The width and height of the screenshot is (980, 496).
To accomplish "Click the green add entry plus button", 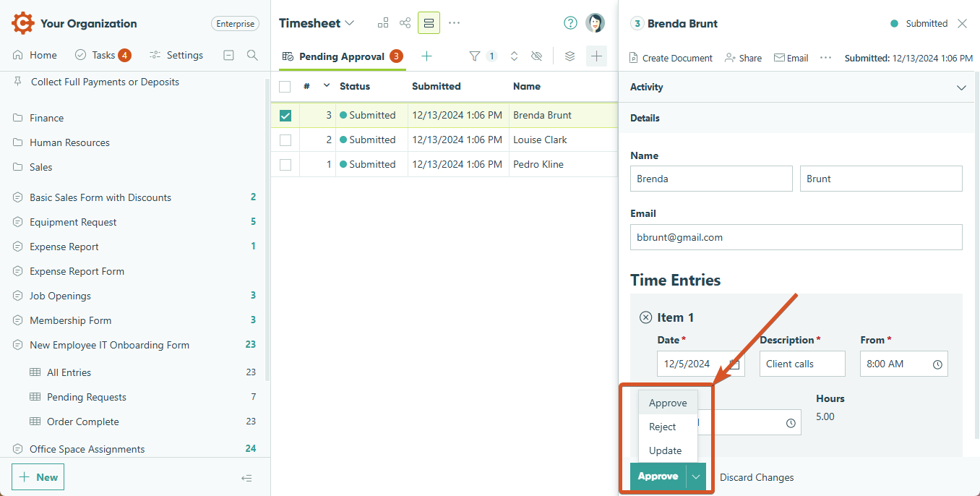I will [x=596, y=56].
